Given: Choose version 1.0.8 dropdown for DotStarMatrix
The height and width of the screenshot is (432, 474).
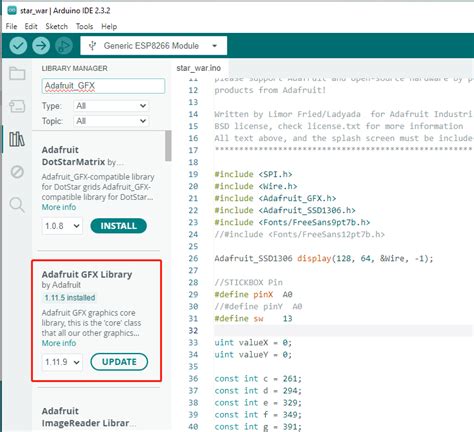Looking at the screenshot, I should [x=62, y=226].
